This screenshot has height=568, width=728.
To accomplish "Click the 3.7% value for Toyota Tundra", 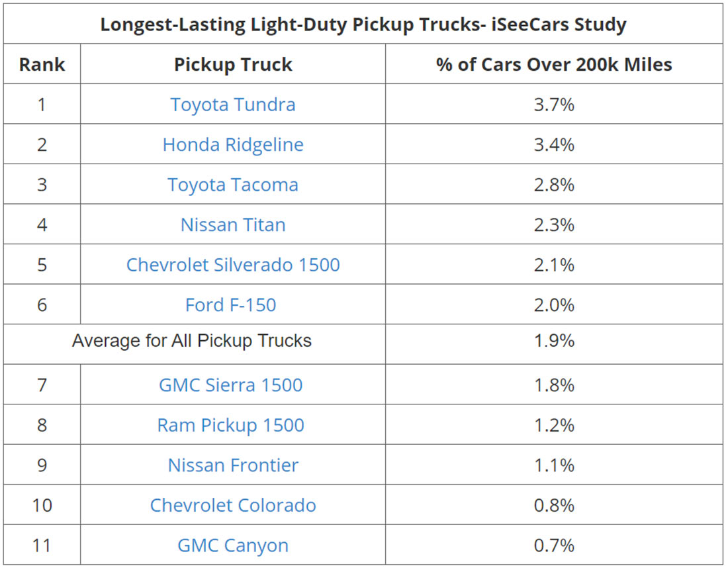I will 554,105.
